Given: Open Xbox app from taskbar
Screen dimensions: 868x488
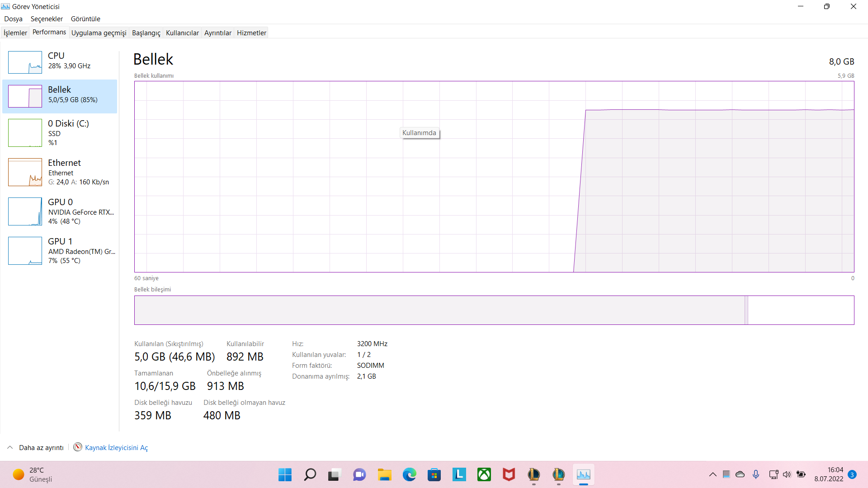Looking at the screenshot, I should click(x=484, y=474).
